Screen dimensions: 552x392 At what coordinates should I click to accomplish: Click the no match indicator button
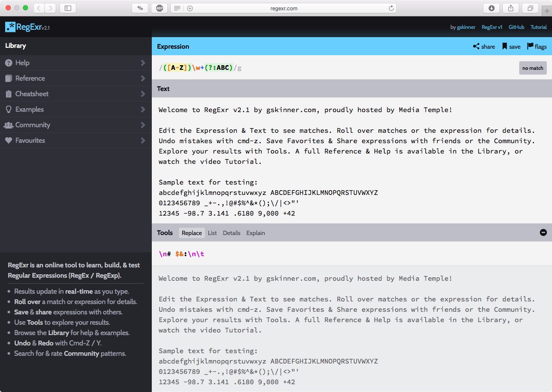pyautogui.click(x=533, y=68)
